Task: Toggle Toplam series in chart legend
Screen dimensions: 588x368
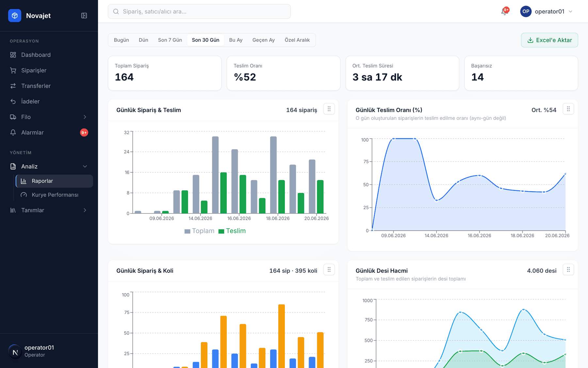Action: pos(199,231)
